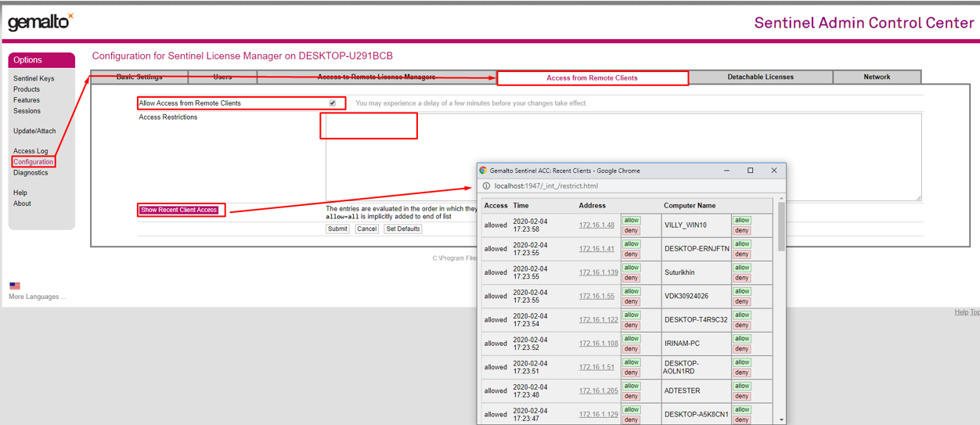Screen dimensions: 980x425
Task: Click the Show Recent Client Access button
Action: point(178,210)
